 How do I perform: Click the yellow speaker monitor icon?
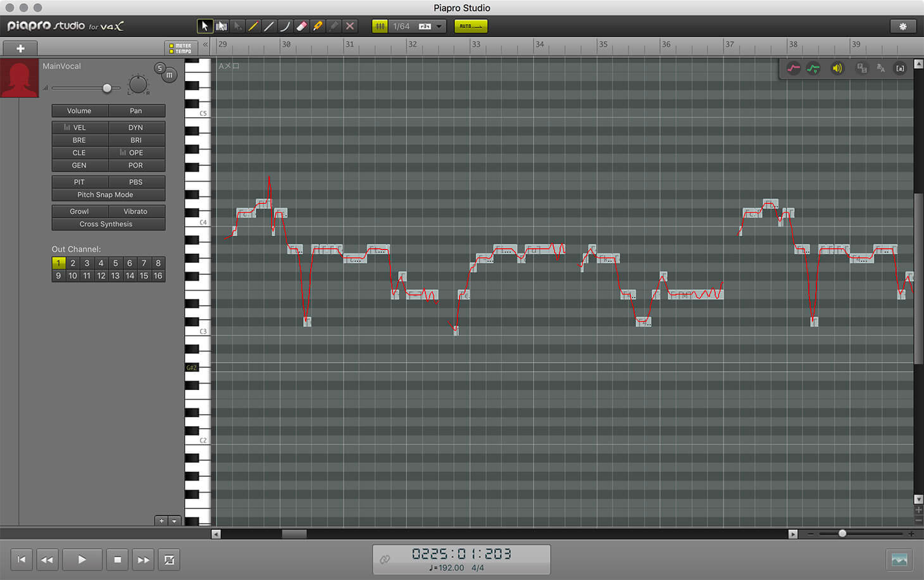tap(837, 68)
